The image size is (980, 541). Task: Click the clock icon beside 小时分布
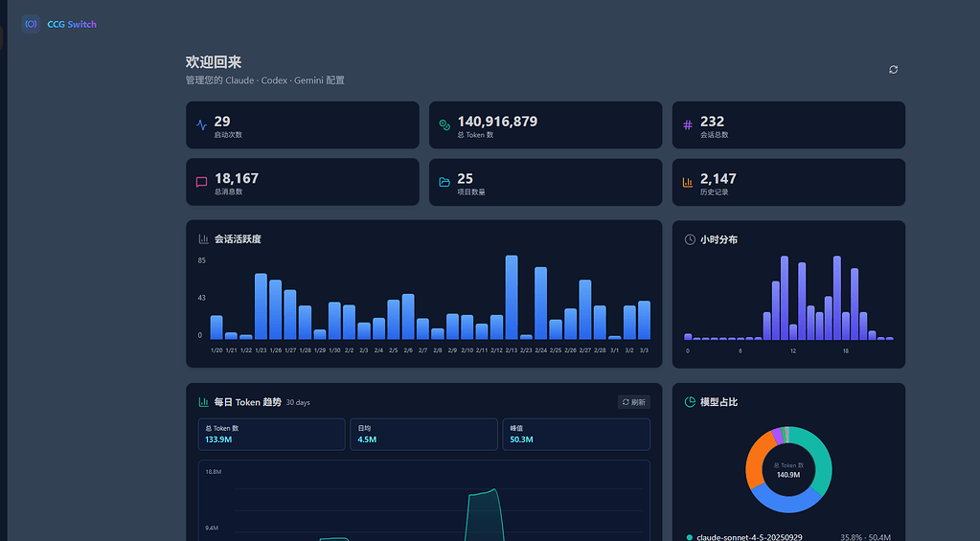click(x=690, y=239)
